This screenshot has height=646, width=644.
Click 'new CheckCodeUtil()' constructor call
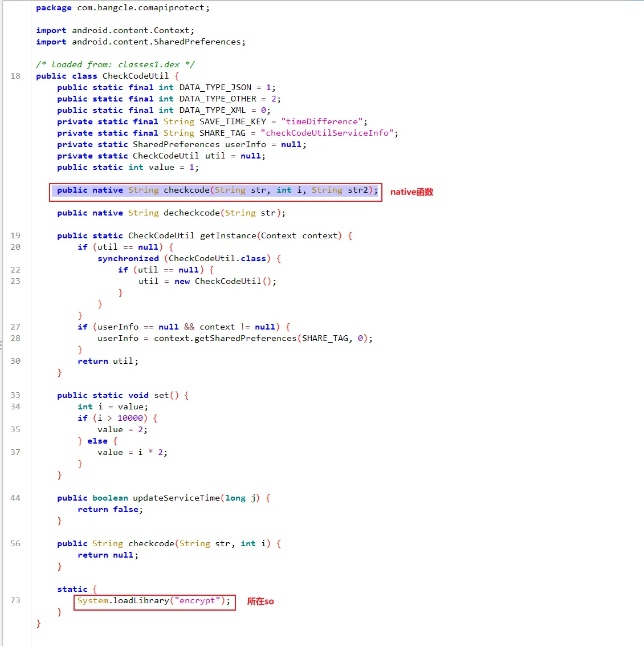click(223, 282)
